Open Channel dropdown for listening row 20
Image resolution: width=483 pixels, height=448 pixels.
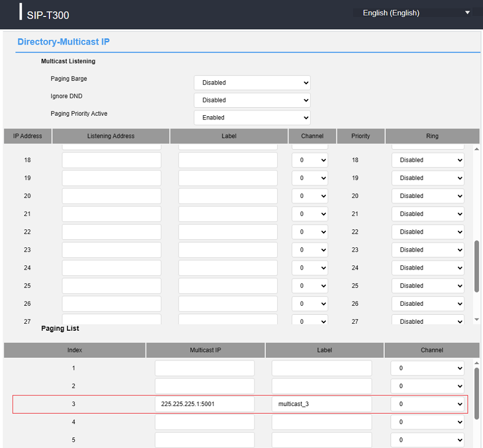(x=310, y=196)
